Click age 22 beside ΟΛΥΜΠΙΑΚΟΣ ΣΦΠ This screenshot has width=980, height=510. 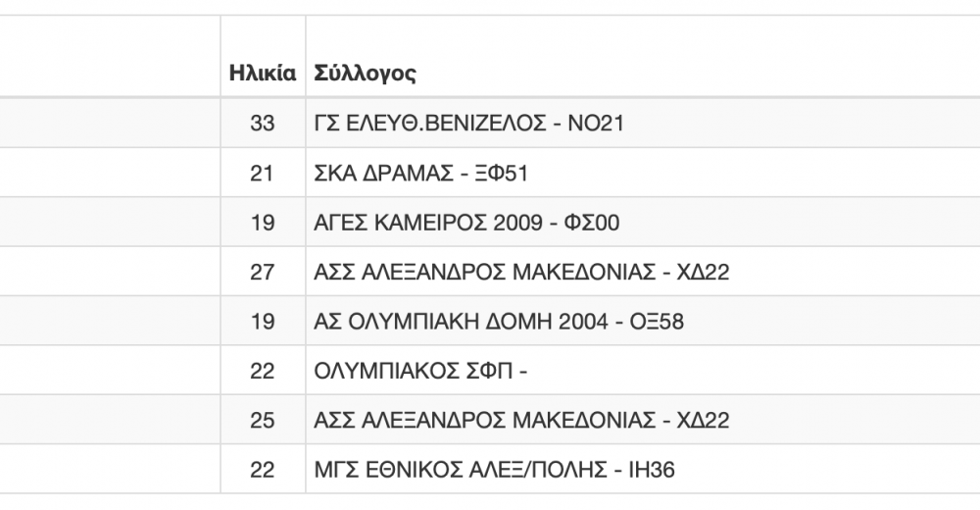pyautogui.click(x=263, y=371)
